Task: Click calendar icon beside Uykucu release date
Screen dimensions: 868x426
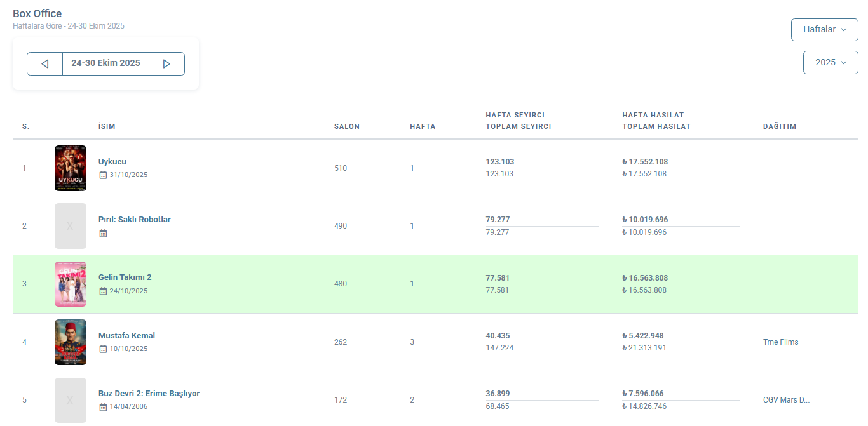Action: (103, 175)
